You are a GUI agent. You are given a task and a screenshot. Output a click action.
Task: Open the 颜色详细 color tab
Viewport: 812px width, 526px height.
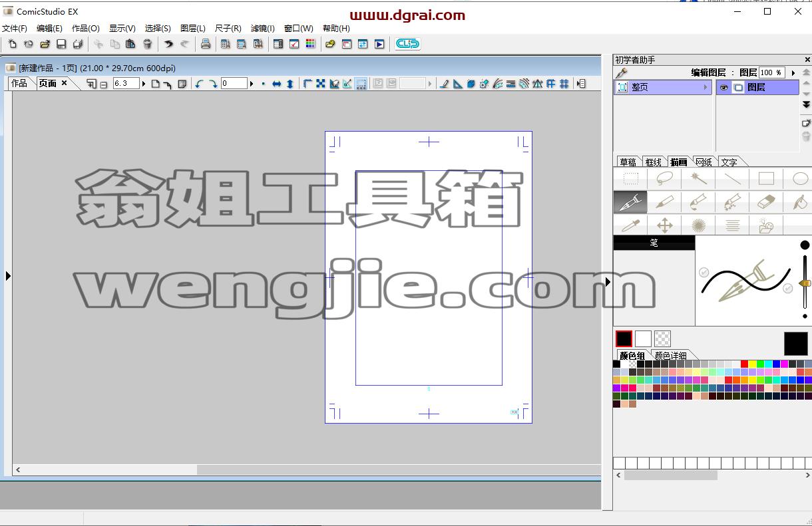[x=671, y=356]
